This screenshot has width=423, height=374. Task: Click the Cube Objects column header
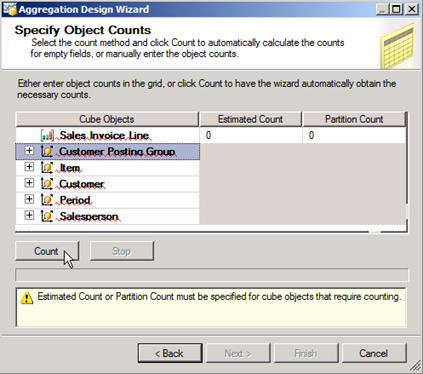point(107,119)
